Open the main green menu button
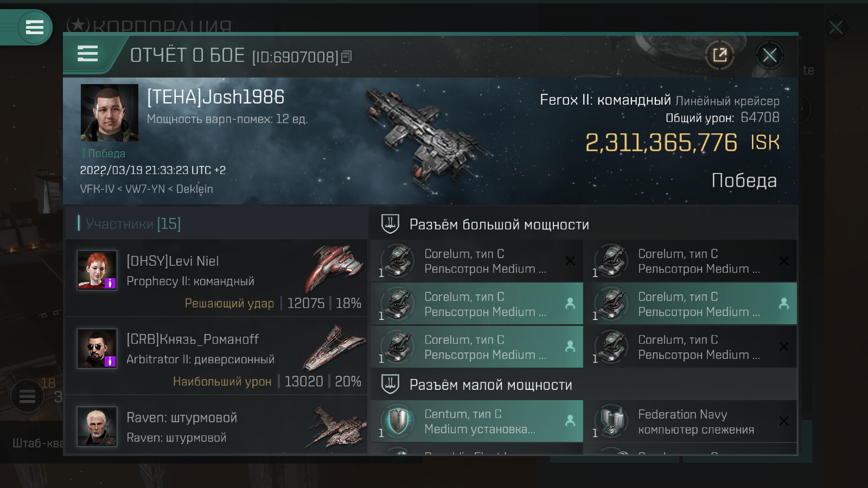Viewport: 868px width, 488px height. [x=35, y=27]
